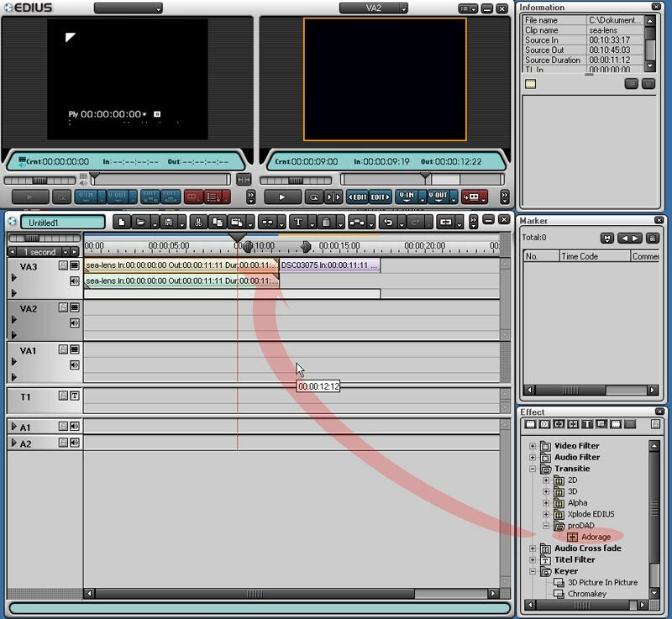Viewport: 672px width, 619px height.
Task: Select the Alpha transitions folder
Action: pos(577,503)
